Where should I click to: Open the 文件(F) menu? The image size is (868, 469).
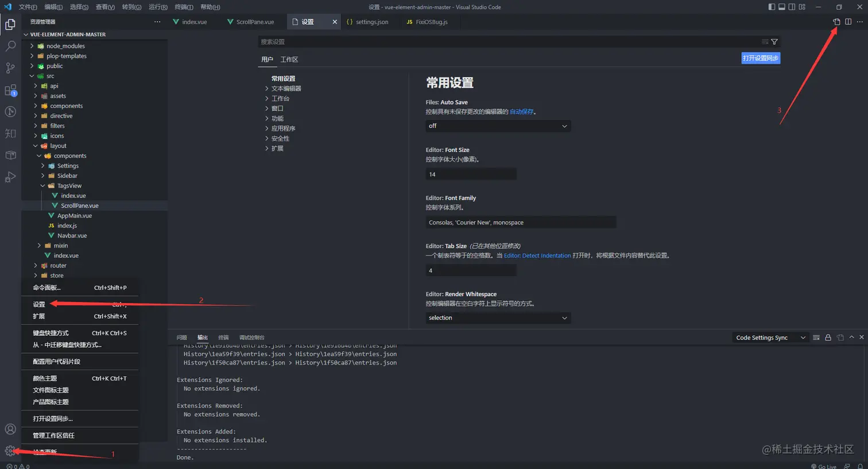28,7
